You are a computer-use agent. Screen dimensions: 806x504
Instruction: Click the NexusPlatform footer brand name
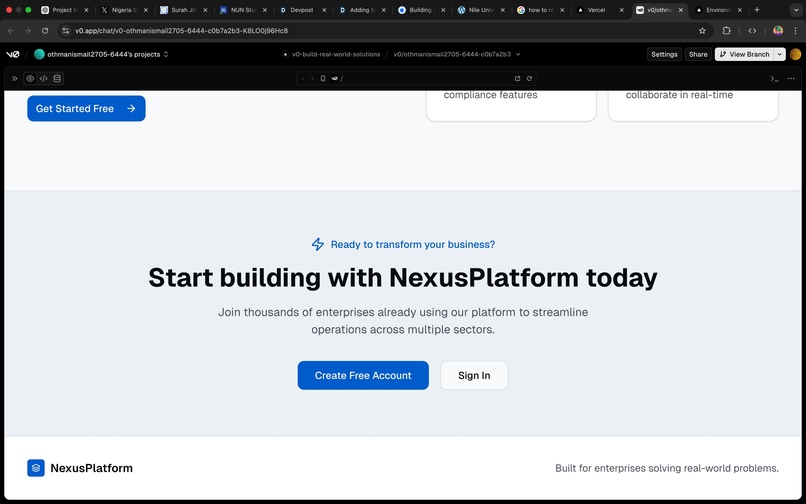tap(91, 468)
